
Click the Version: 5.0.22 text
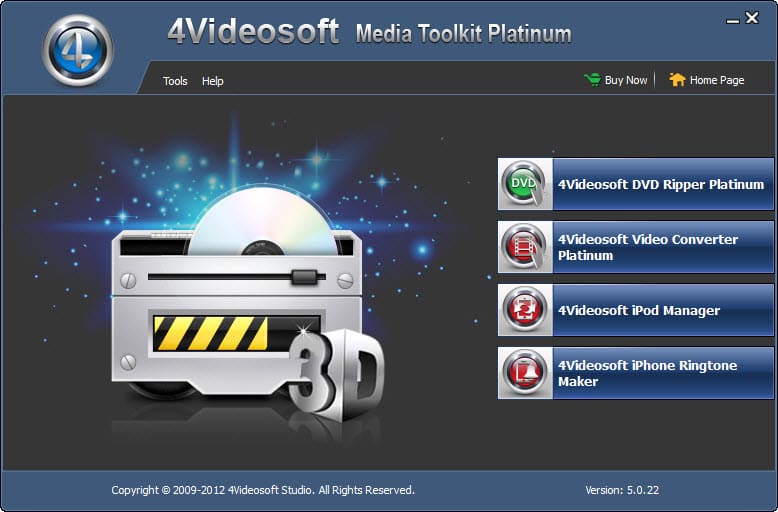coord(622,490)
